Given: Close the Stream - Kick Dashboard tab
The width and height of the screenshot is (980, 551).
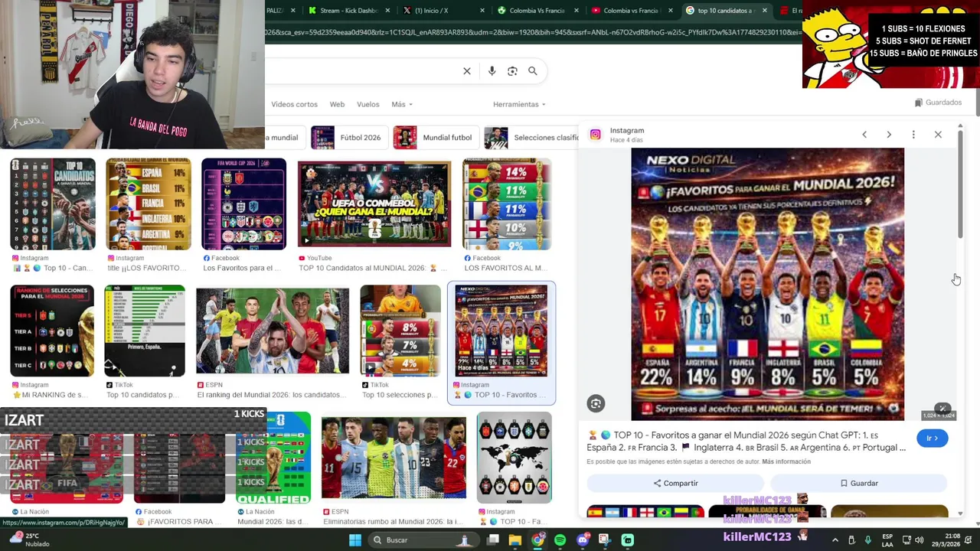Looking at the screenshot, I should [x=387, y=11].
